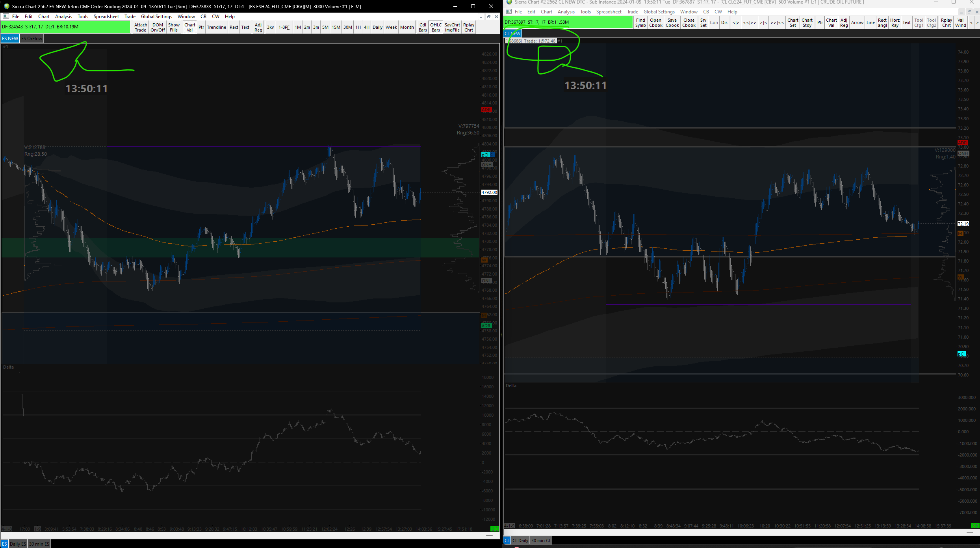Click the Trendline drawing tool
980x548 pixels.
216,27
